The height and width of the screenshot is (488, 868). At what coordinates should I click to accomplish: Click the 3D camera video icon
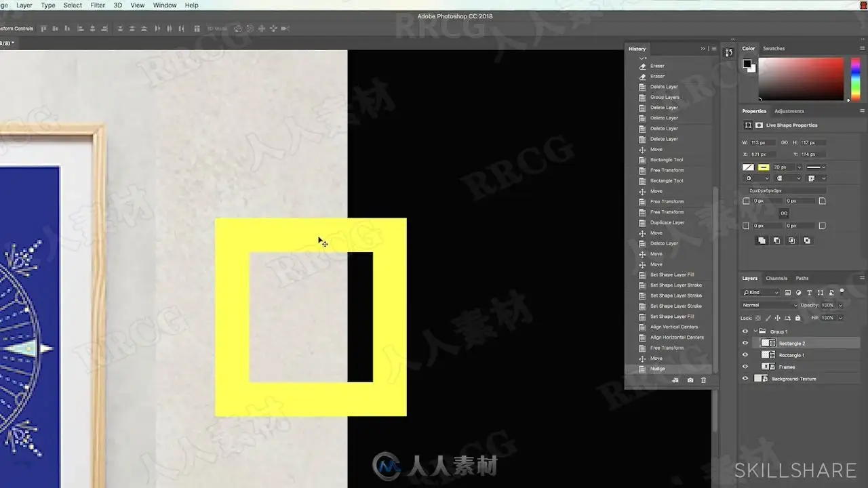285,28
